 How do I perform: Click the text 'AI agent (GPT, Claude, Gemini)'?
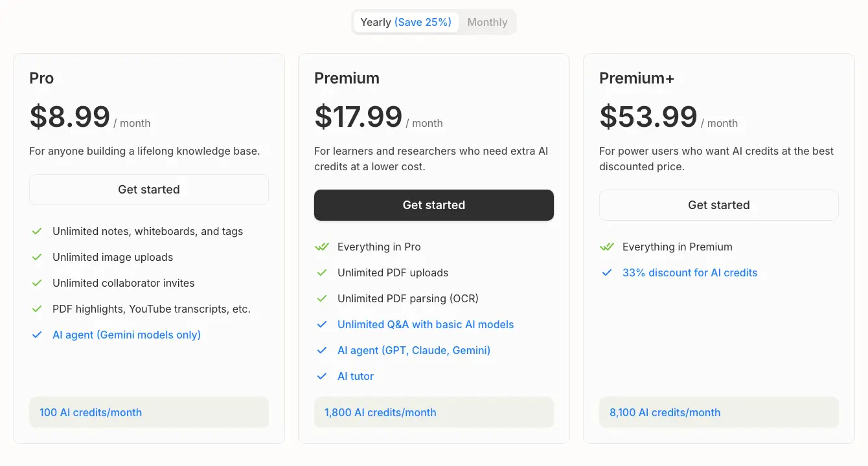pos(414,350)
